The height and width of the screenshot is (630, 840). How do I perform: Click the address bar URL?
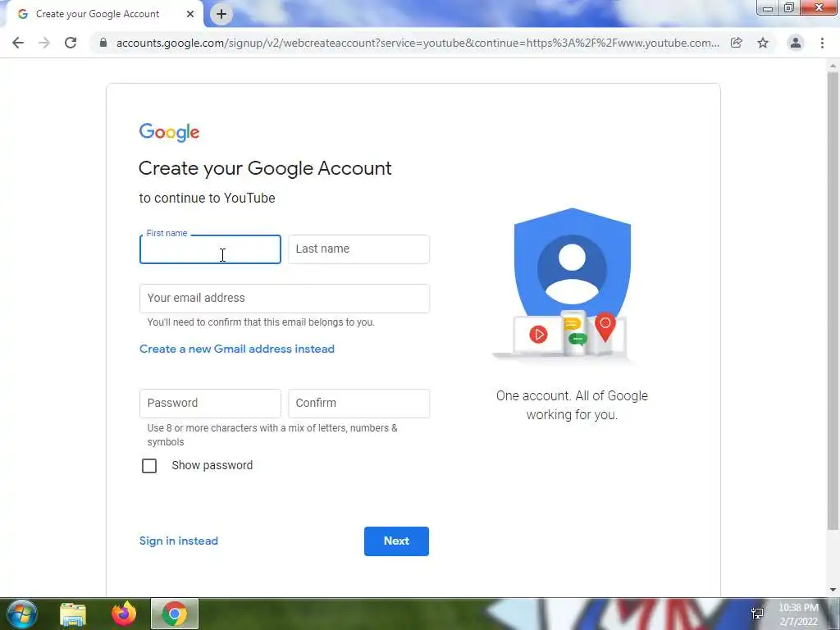point(418,43)
